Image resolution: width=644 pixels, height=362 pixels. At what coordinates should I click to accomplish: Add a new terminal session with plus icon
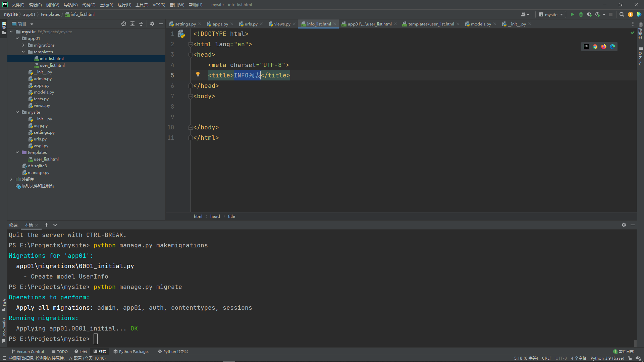pyautogui.click(x=47, y=225)
